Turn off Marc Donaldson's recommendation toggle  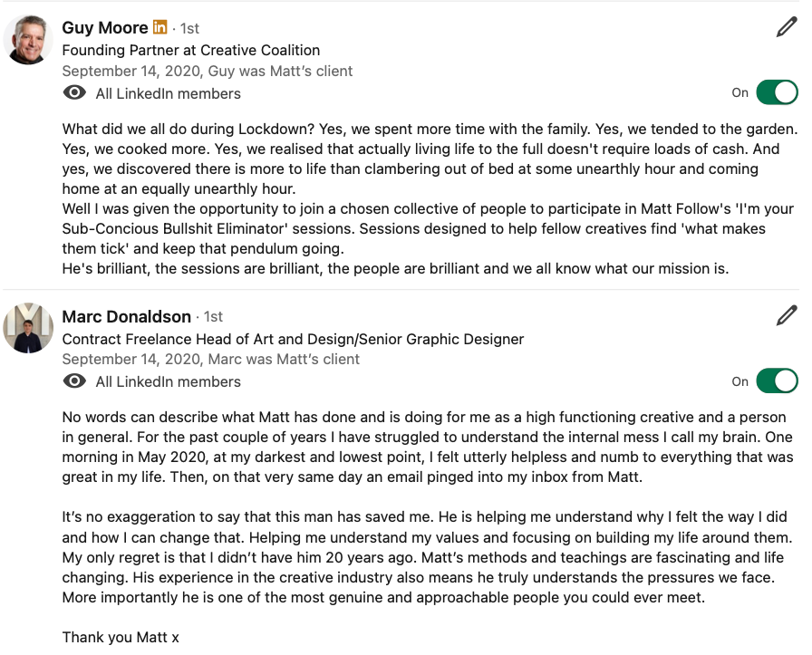point(777,381)
